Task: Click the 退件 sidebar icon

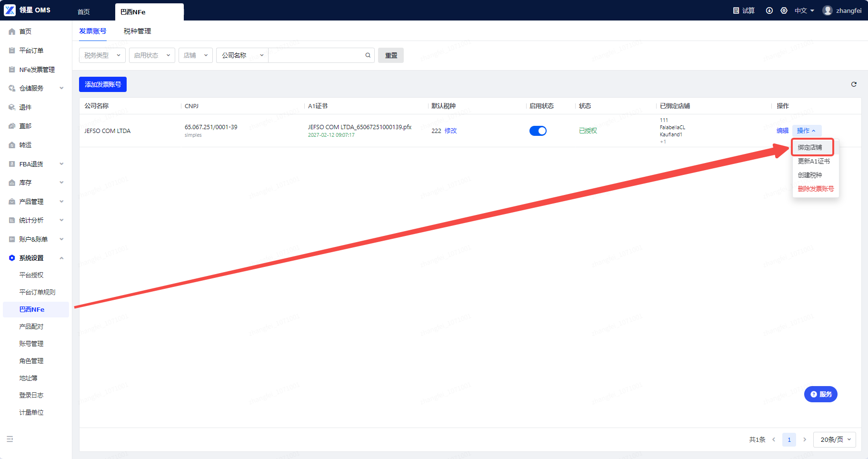Action: pyautogui.click(x=12, y=107)
